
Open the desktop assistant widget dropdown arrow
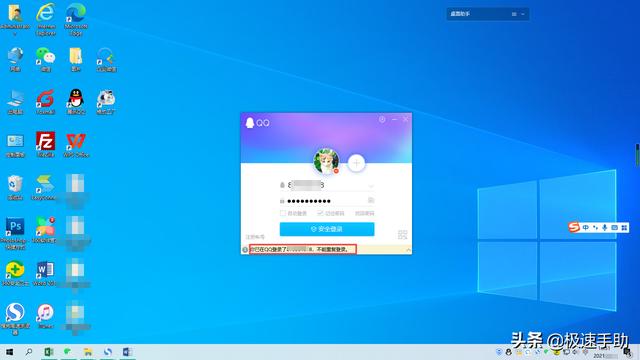(x=523, y=14)
